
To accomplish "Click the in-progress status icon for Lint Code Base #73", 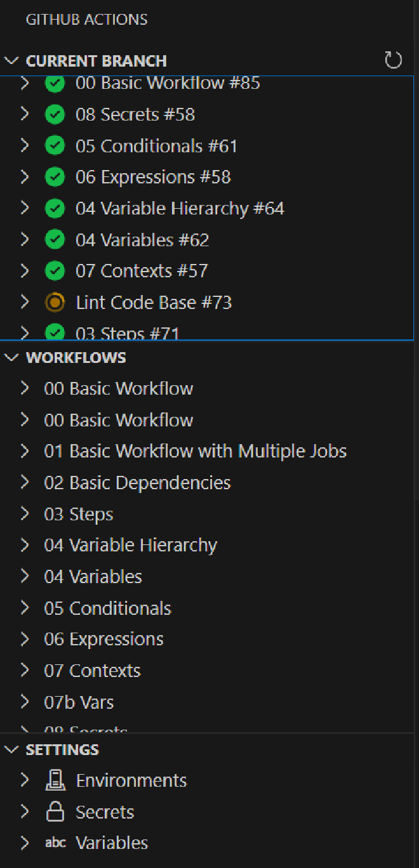I will [55, 303].
